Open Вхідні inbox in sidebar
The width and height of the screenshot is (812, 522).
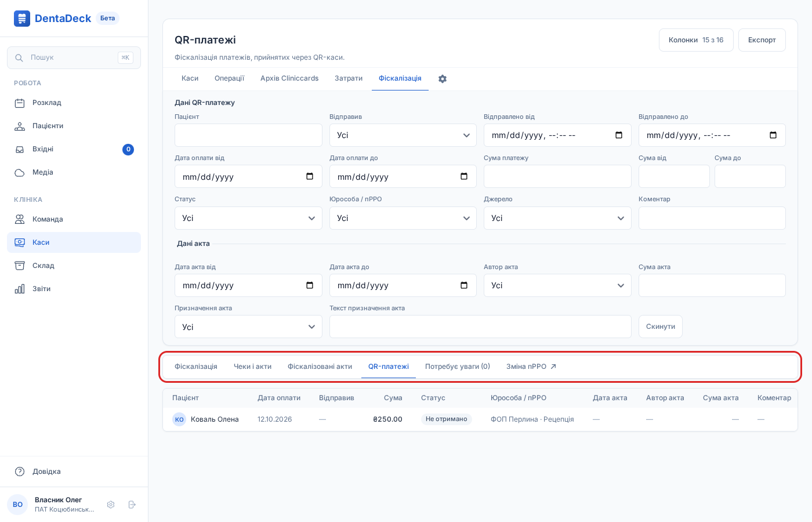point(74,149)
